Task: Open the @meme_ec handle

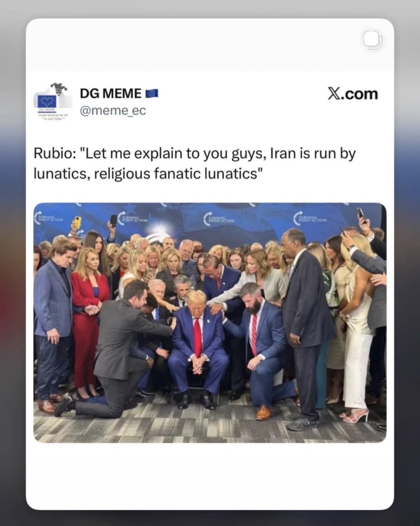Action: pos(113,111)
